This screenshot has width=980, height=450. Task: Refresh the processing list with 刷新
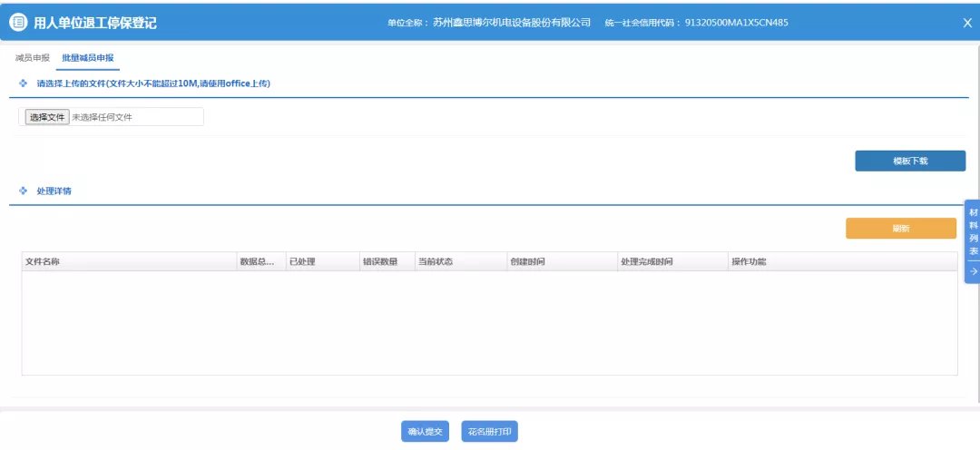[900, 229]
